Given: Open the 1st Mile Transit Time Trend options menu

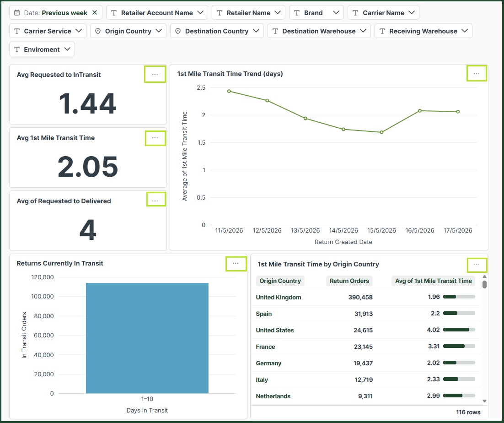Looking at the screenshot, I should pyautogui.click(x=477, y=74).
